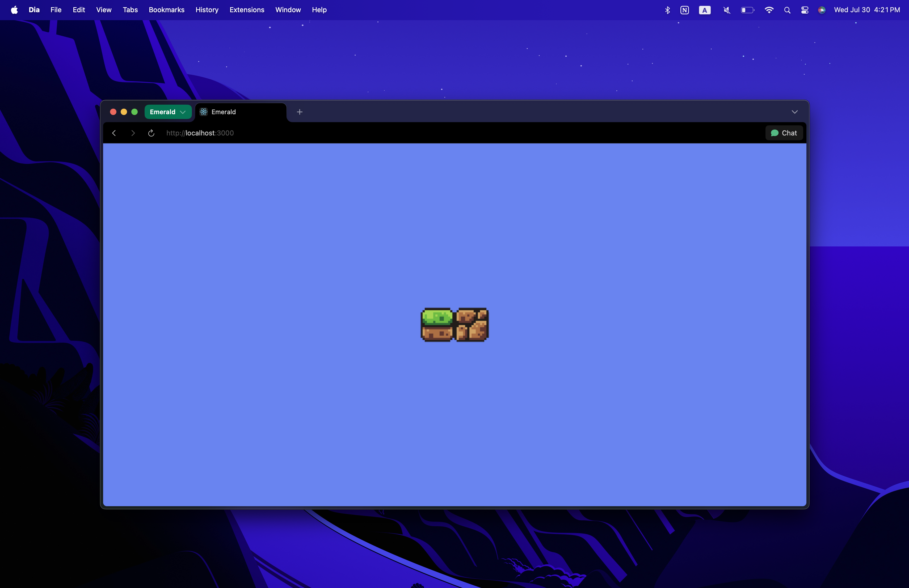Reload the current page

[151, 133]
